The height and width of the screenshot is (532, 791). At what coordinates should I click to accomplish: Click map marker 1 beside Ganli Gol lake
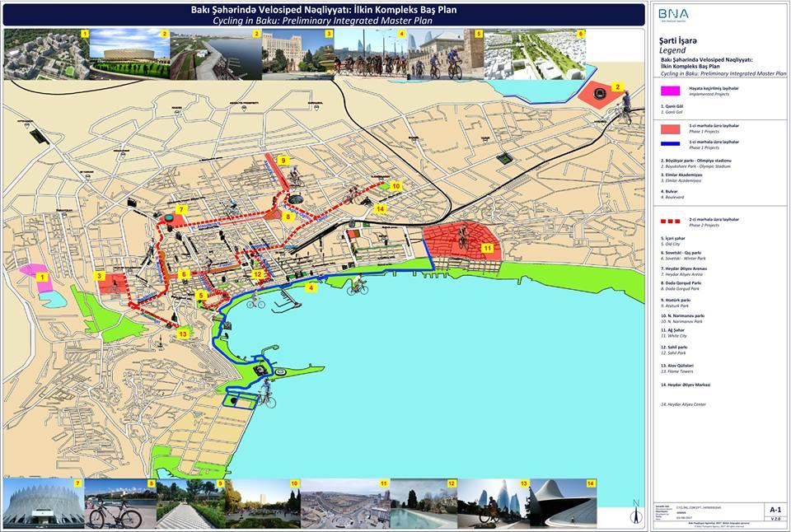40,278
